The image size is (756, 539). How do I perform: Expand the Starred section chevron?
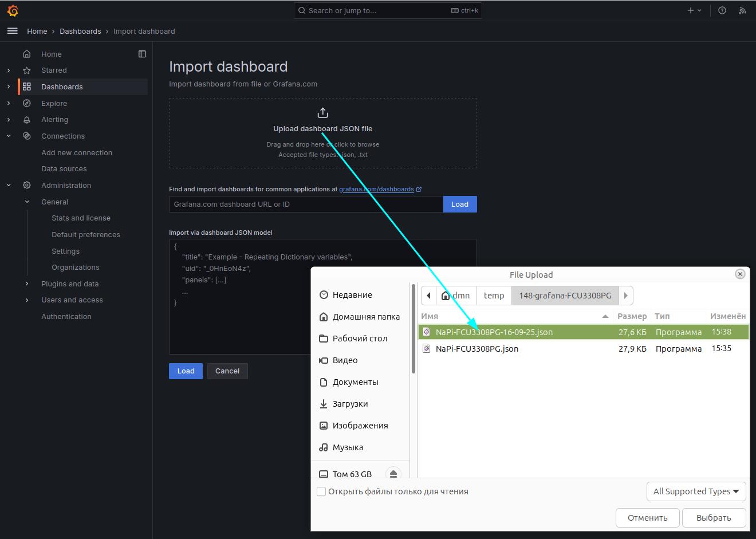9,70
